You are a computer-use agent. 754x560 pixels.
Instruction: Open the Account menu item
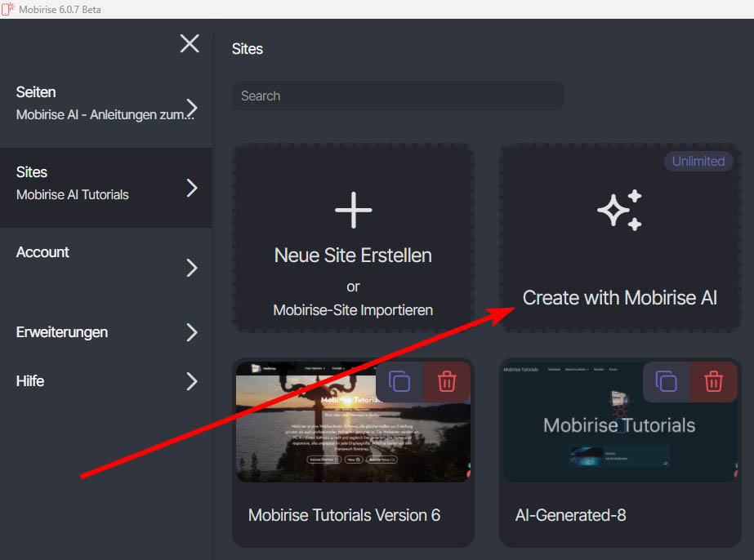click(42, 252)
